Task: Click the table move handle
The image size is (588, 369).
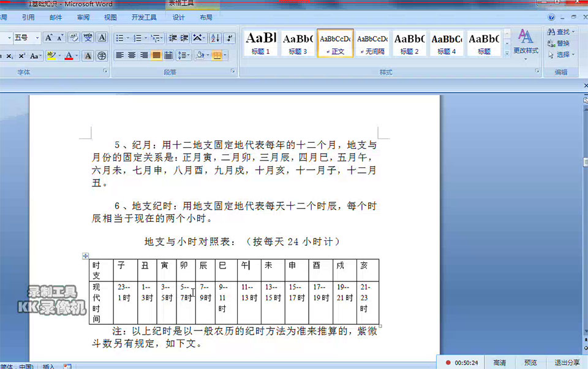Action: (86, 256)
